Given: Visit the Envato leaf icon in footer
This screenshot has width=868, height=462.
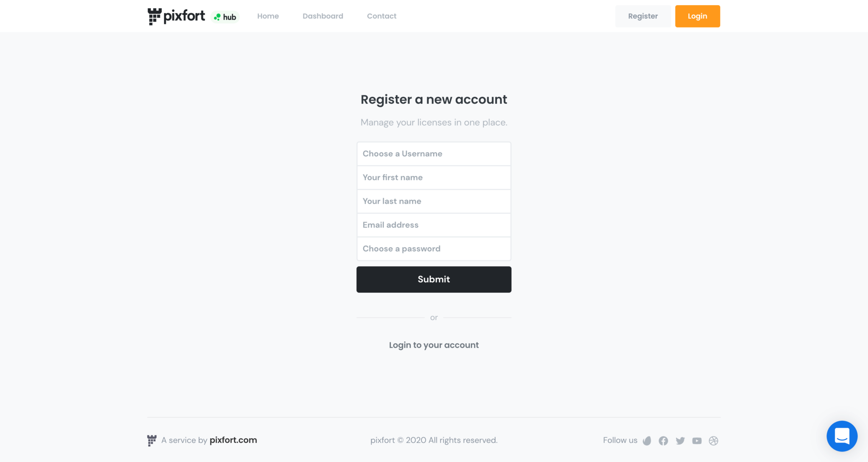Looking at the screenshot, I should [647, 440].
